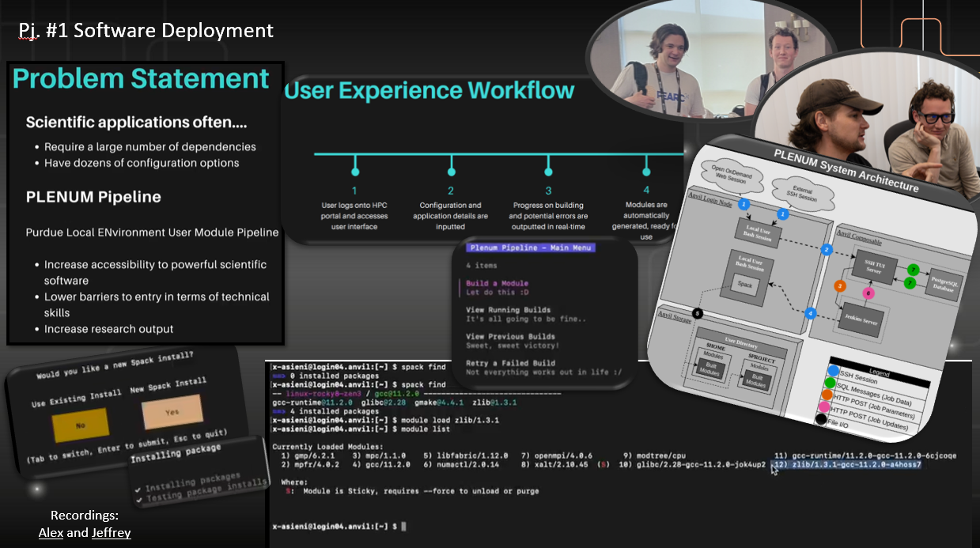Click the orange circle numbered 3
The image size is (980, 548).
click(840, 285)
